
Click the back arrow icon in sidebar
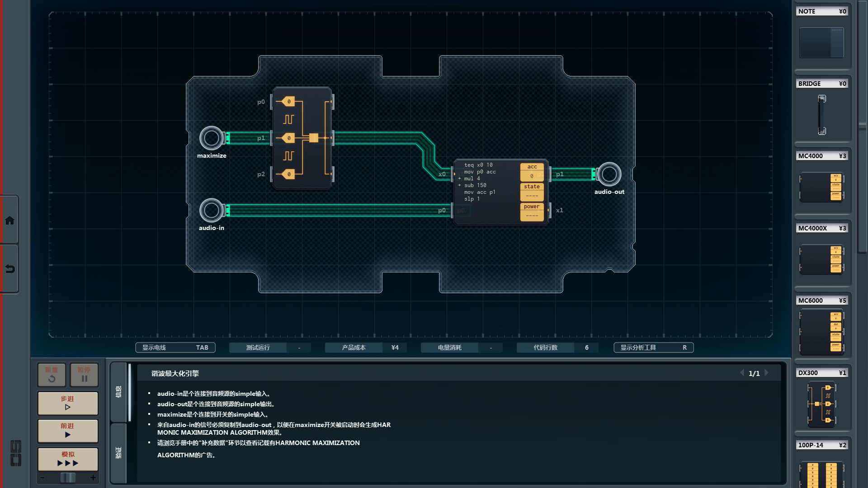coord(9,269)
